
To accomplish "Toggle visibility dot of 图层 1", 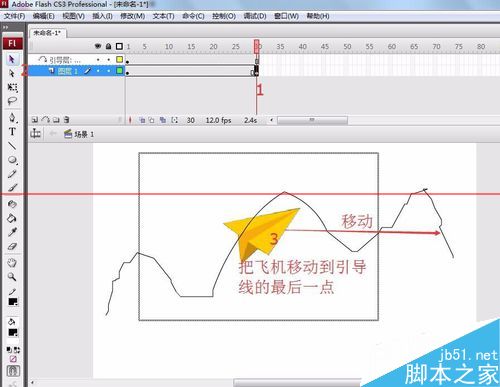I will coord(98,71).
